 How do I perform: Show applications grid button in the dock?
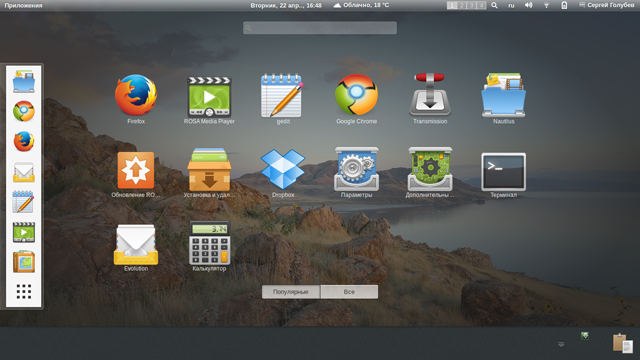(x=24, y=291)
